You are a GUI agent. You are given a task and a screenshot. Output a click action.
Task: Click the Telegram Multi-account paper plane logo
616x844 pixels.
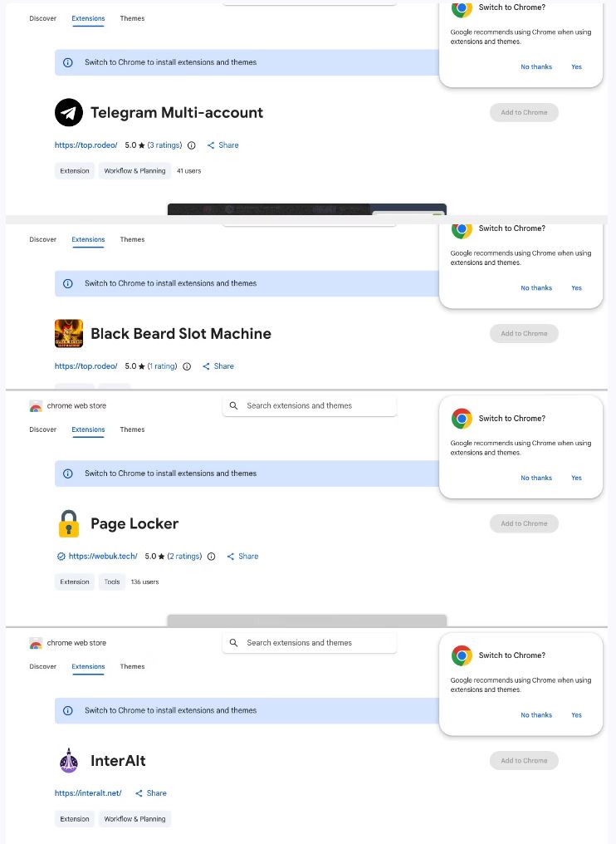pos(69,113)
